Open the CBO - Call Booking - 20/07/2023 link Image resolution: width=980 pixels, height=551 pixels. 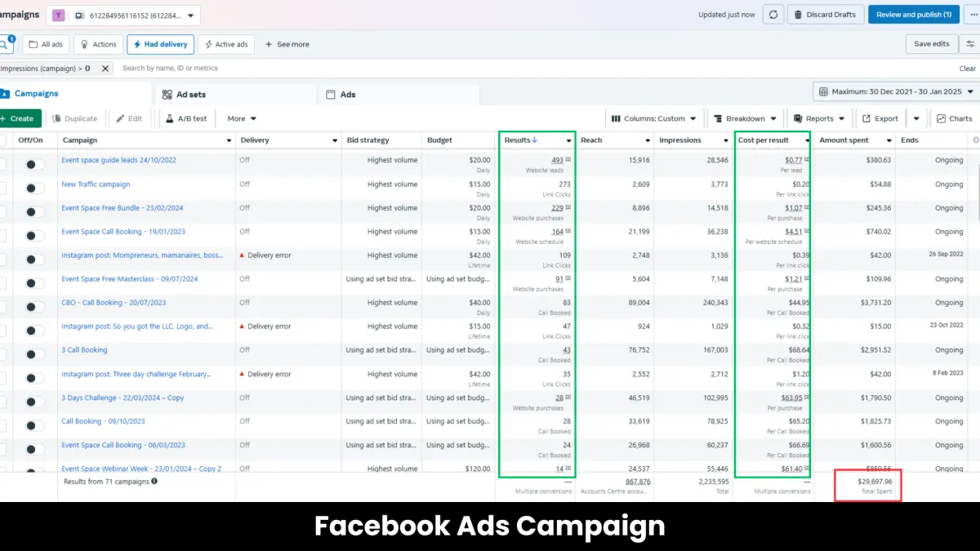pos(114,303)
